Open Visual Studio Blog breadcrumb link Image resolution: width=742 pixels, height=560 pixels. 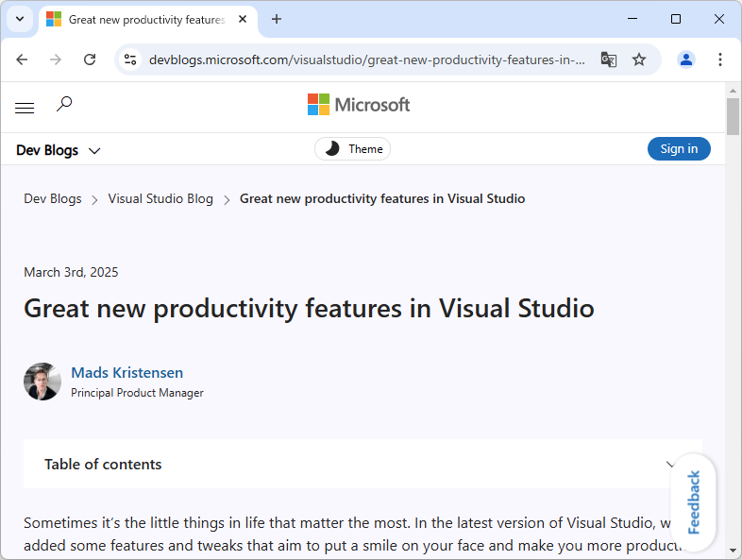point(160,199)
